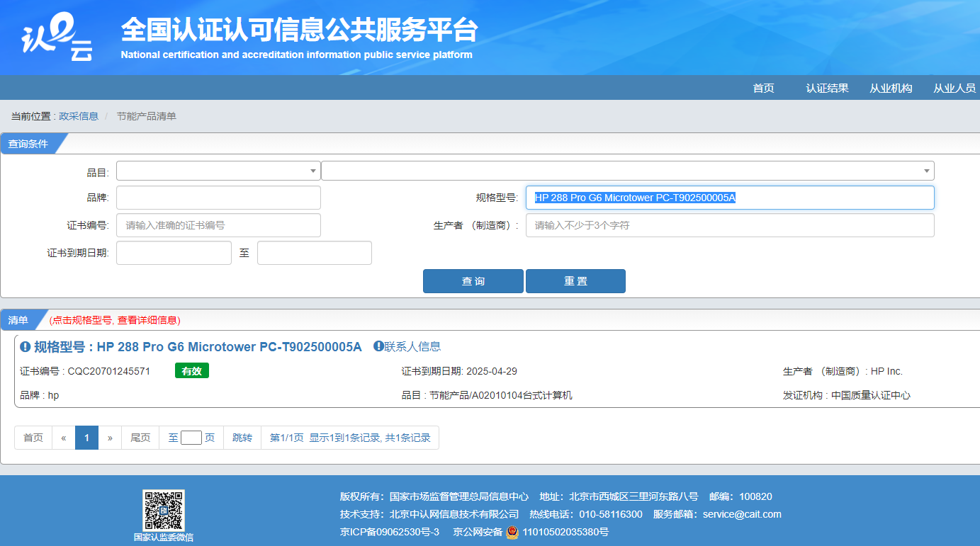
Task: Click the previous page « button
Action: (64, 438)
